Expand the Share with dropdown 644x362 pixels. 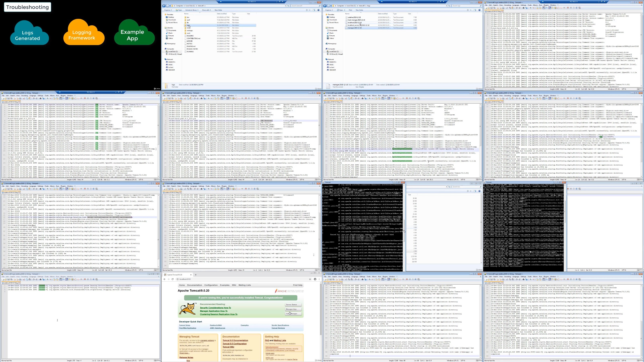coord(206,10)
